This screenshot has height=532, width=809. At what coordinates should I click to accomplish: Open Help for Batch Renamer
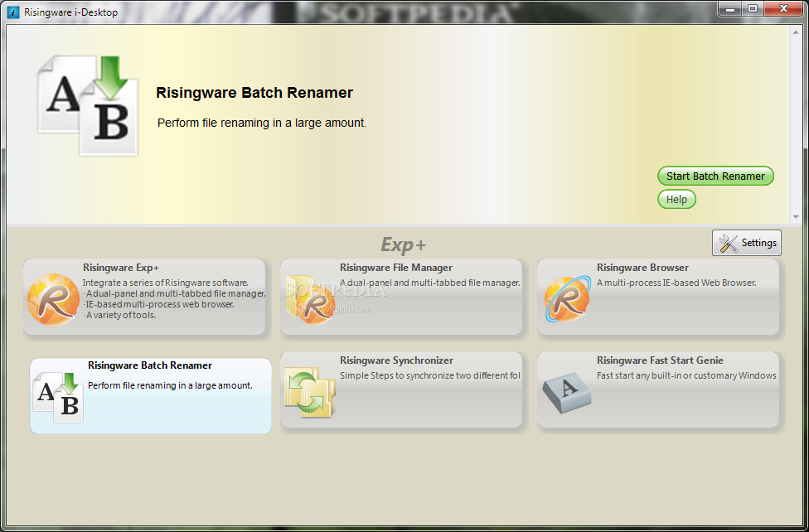(676, 199)
